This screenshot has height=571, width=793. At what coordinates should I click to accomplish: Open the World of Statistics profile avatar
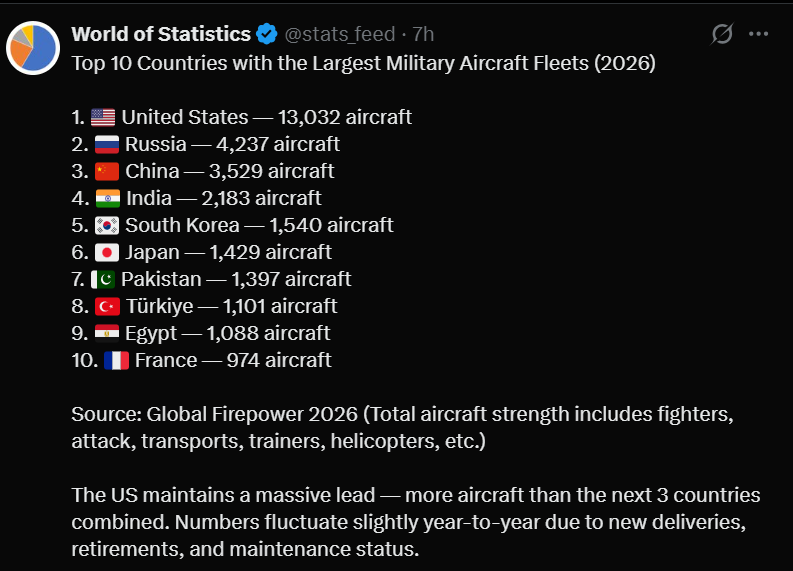tap(33, 48)
